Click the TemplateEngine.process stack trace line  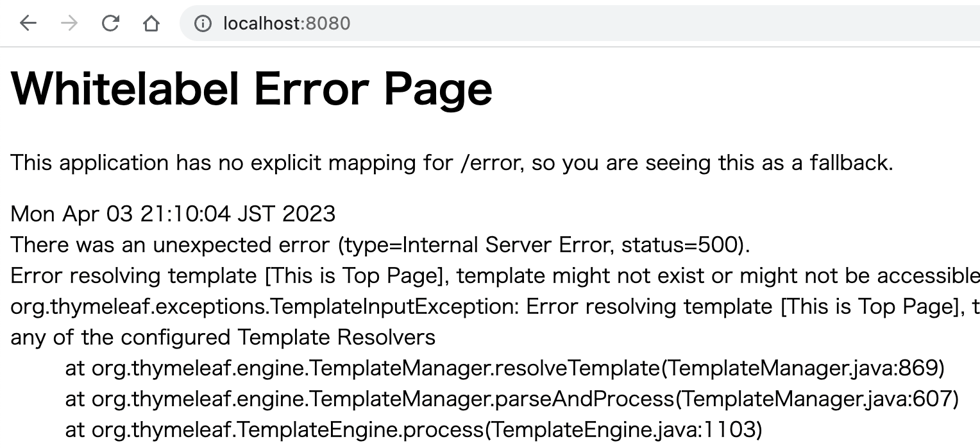click(414, 429)
